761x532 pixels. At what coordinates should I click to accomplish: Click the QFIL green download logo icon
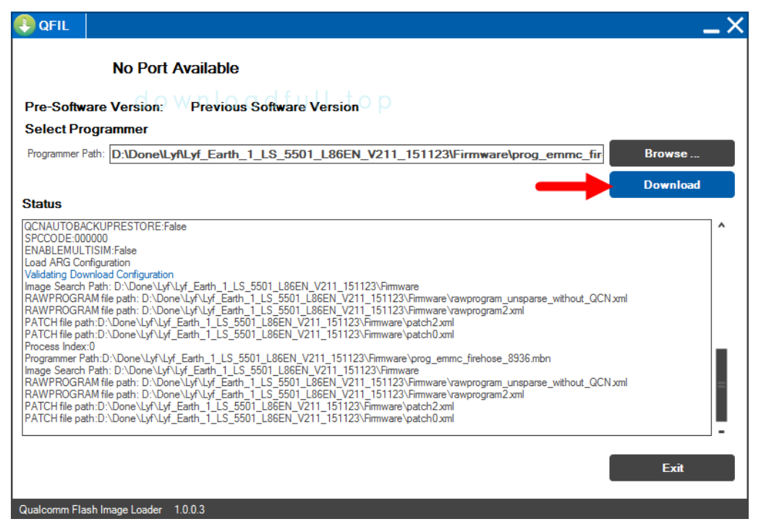[25, 25]
